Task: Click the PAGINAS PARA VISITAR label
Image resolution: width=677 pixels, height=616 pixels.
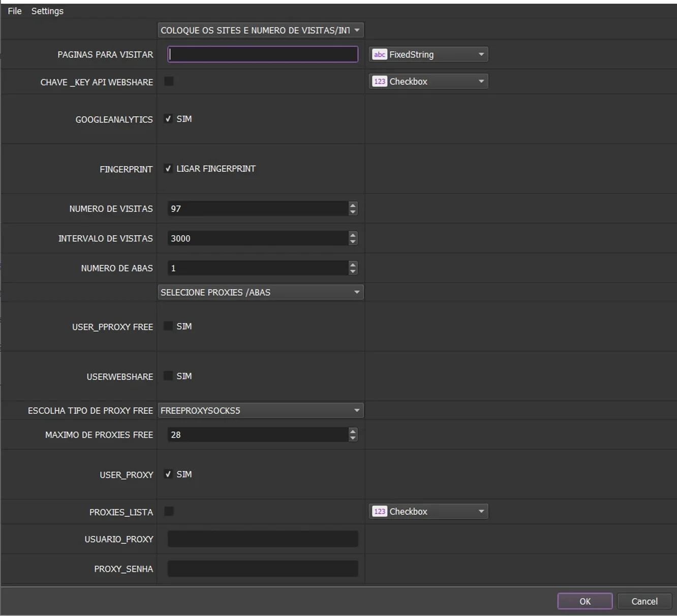Action: pyautogui.click(x=105, y=54)
